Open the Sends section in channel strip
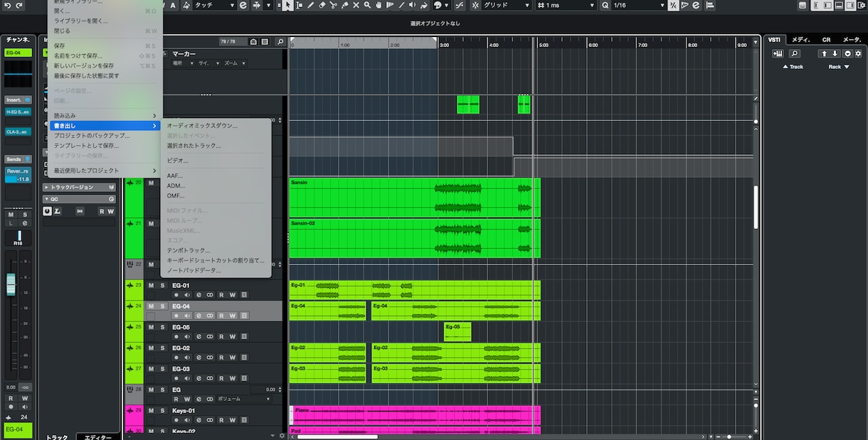The height and width of the screenshot is (440, 868). click(18, 159)
